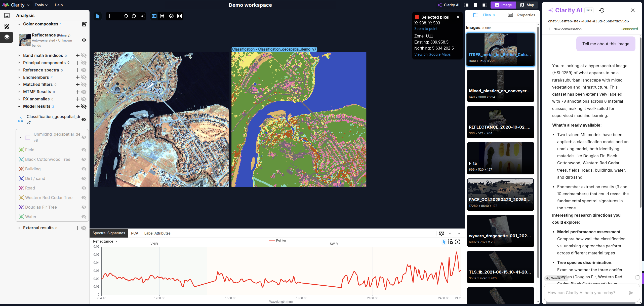Click the annotation pencil sidebar icon
Image resolution: width=644 pixels, height=306 pixels.
tap(7, 26)
